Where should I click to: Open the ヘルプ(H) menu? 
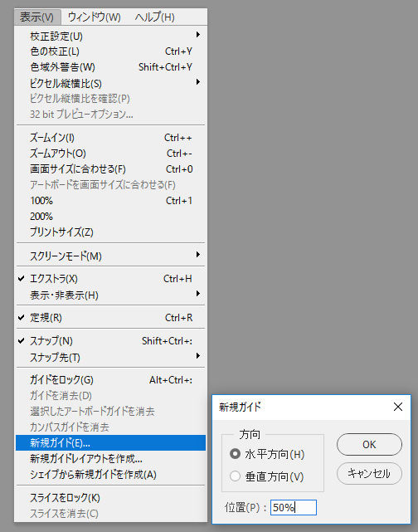[x=154, y=17]
